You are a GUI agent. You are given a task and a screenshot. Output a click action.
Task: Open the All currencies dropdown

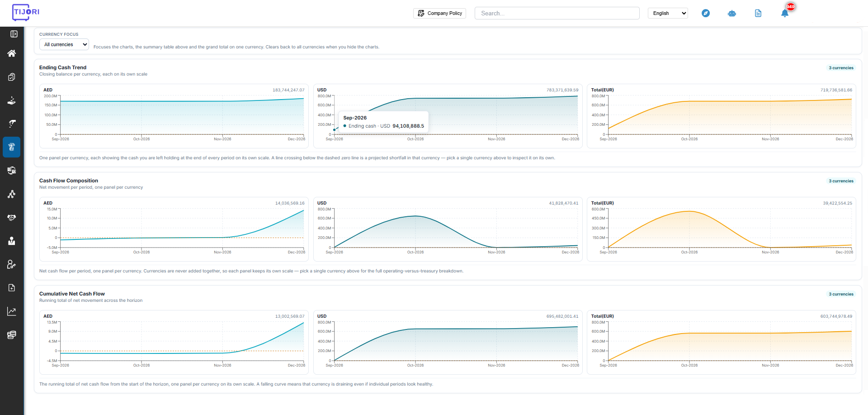(64, 44)
